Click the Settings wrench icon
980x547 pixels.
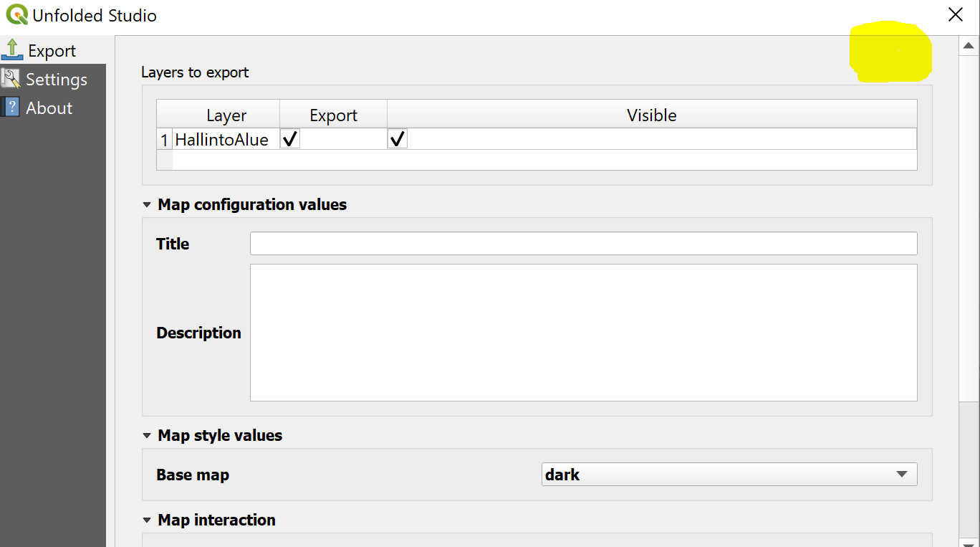click(x=10, y=79)
